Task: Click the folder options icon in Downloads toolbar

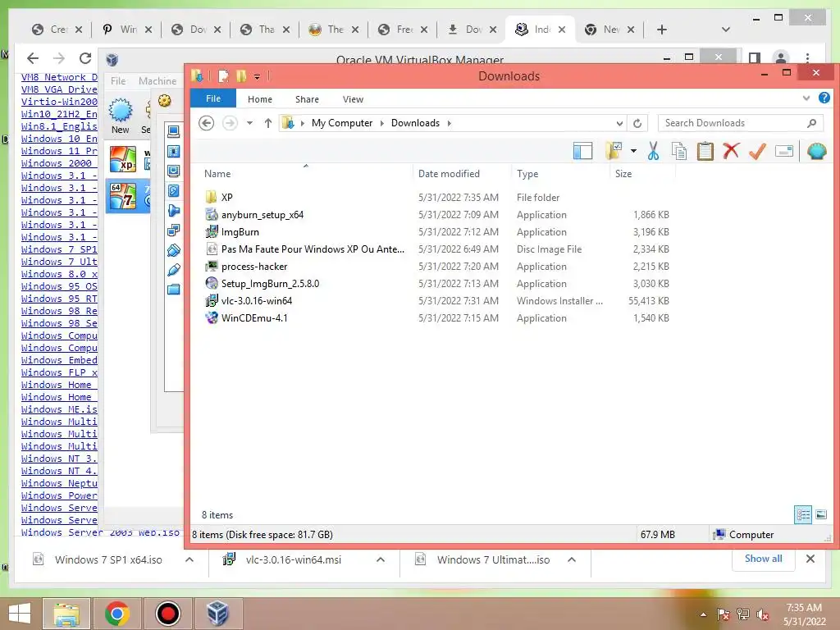Action: 614,151
